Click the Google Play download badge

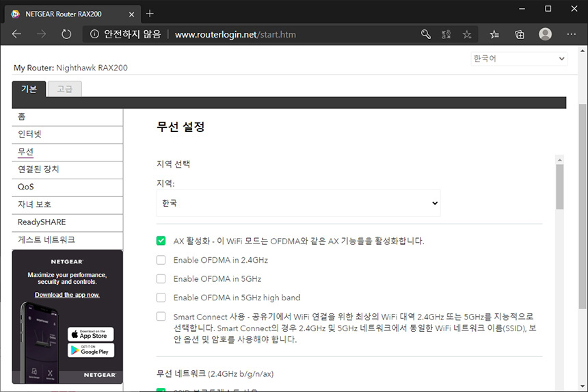(91, 350)
